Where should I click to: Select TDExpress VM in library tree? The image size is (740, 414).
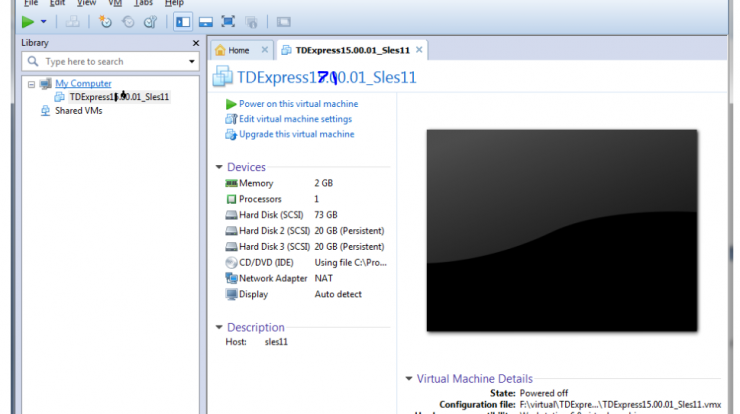[119, 97]
